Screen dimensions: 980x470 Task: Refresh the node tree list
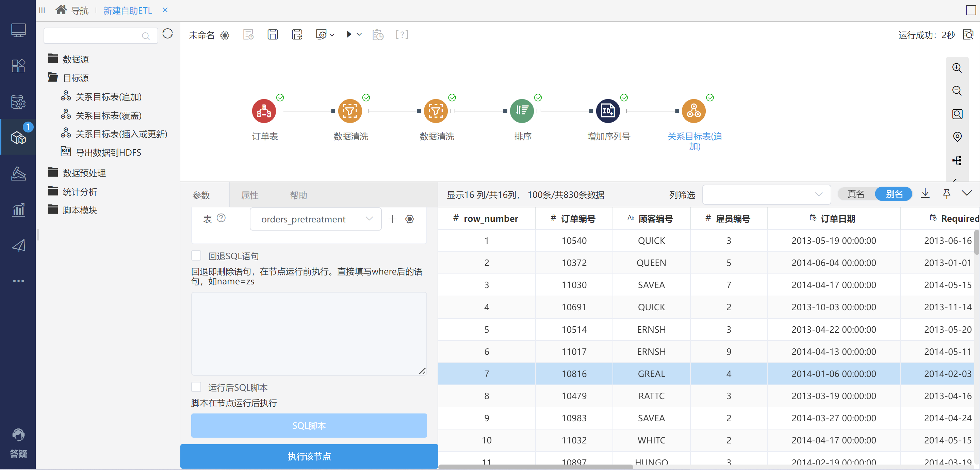click(167, 34)
